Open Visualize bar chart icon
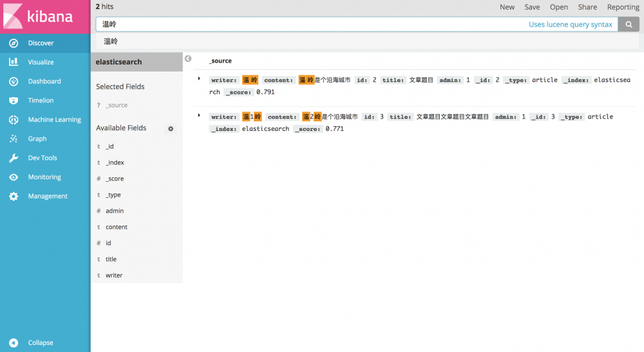This screenshot has height=352, width=644. click(14, 62)
